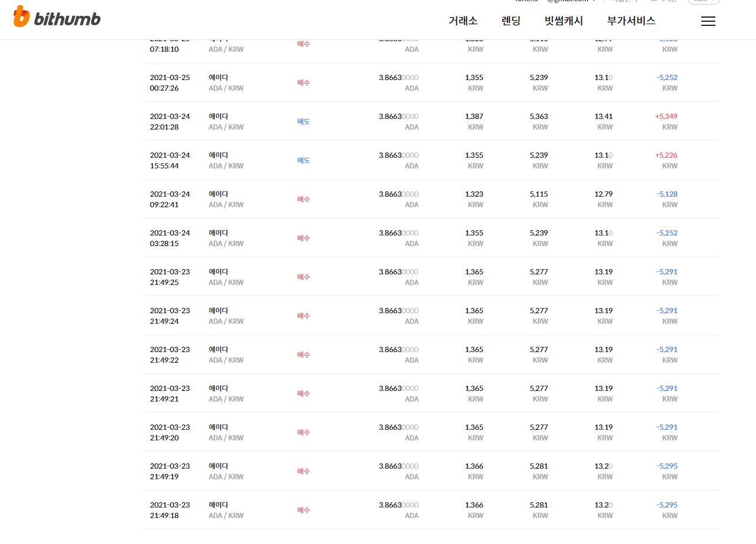Select the 21:49:24 trade timestamp
The width and height of the screenshot is (756, 544).
[x=164, y=321]
